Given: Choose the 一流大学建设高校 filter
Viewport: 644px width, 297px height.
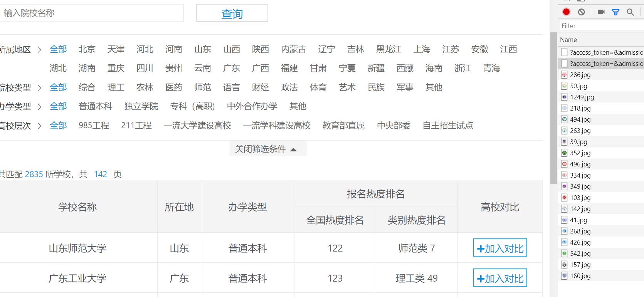Looking at the screenshot, I should [x=197, y=126].
